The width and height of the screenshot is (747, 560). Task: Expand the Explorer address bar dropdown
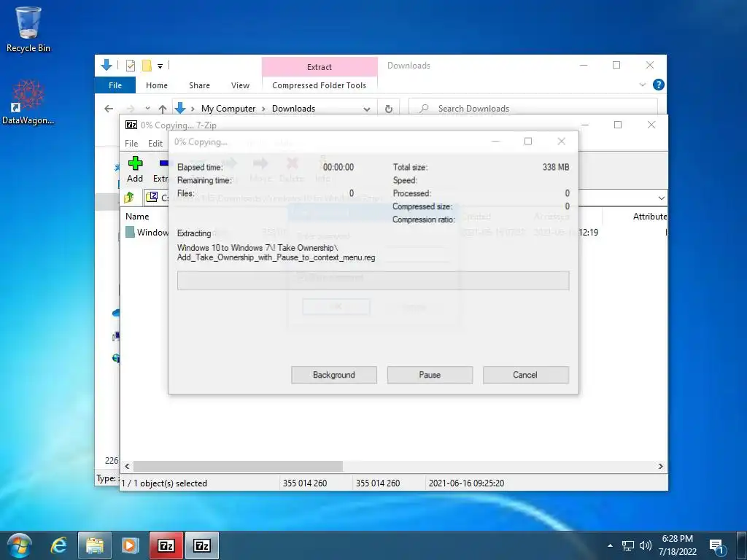click(x=367, y=109)
